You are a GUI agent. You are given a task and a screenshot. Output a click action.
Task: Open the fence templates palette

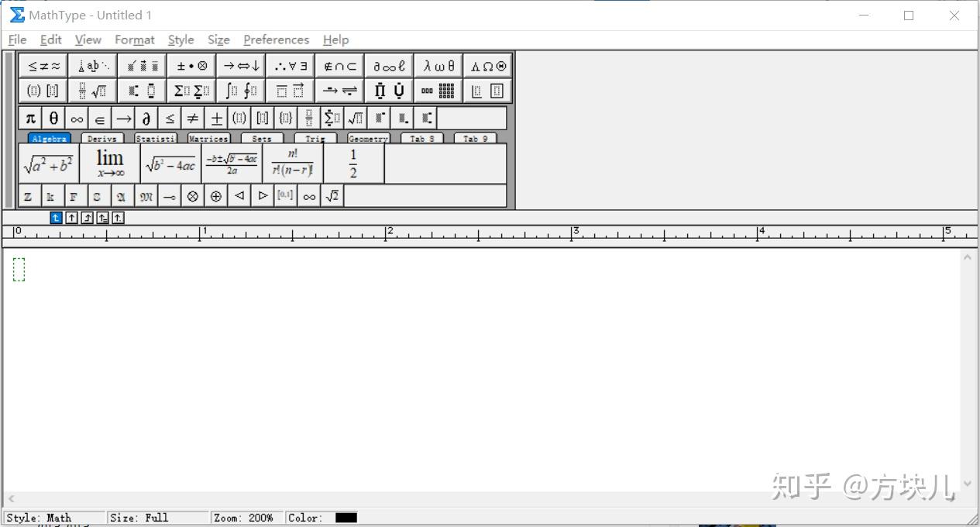[x=43, y=91]
